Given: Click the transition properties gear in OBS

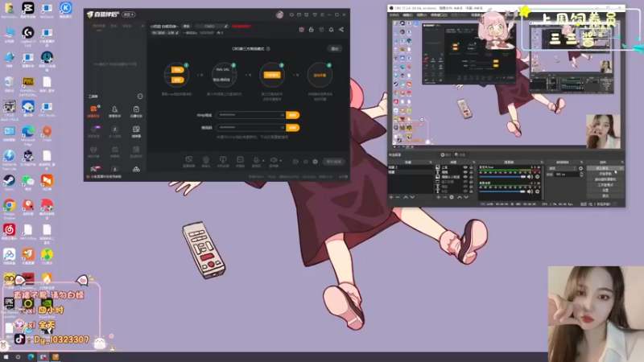Looking at the screenshot, I should (x=580, y=168).
